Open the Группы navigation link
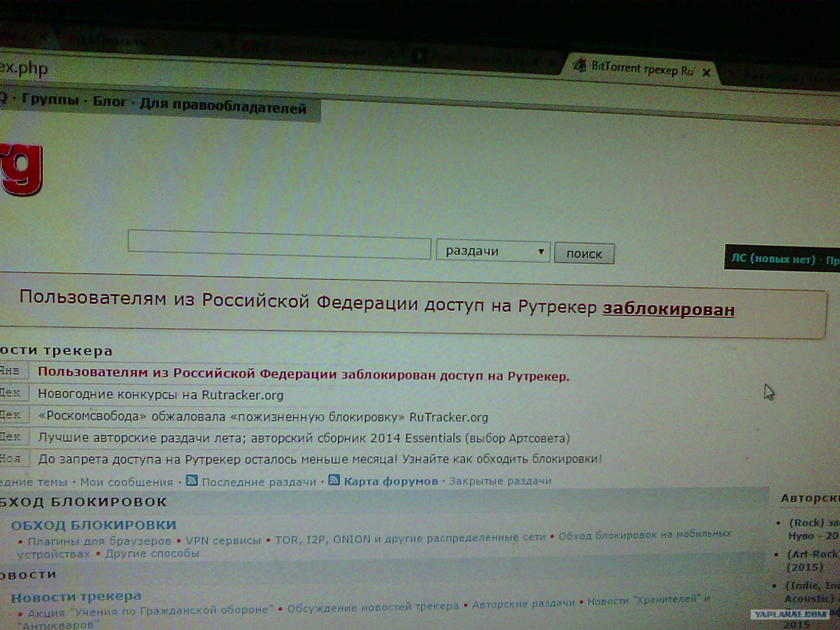This screenshot has width=840, height=630. coord(50,99)
